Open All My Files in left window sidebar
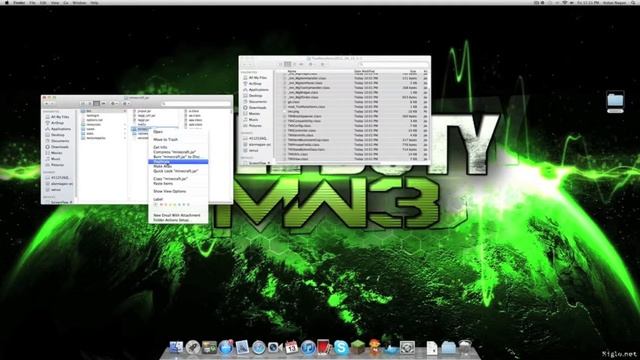The width and height of the screenshot is (640, 360). [x=60, y=117]
